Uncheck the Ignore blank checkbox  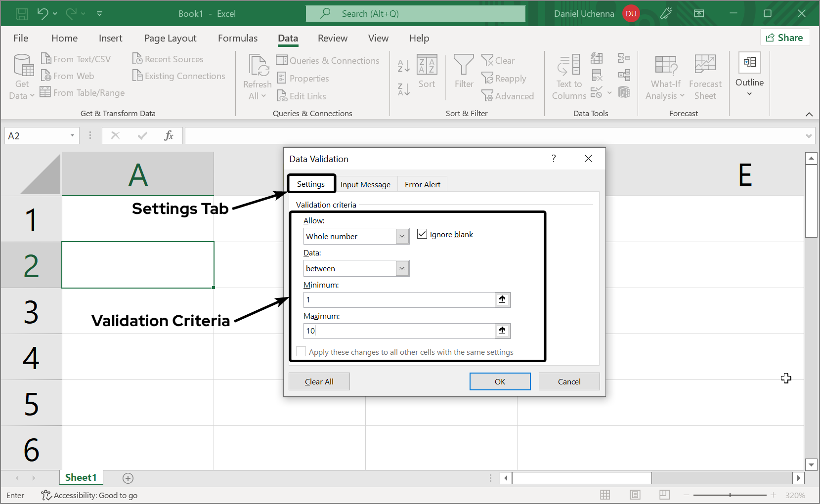point(422,234)
